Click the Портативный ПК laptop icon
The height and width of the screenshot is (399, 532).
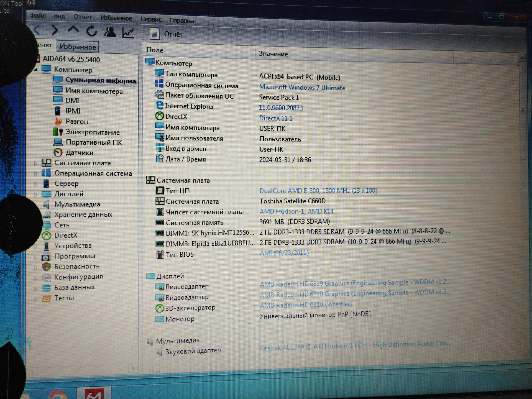(58, 142)
